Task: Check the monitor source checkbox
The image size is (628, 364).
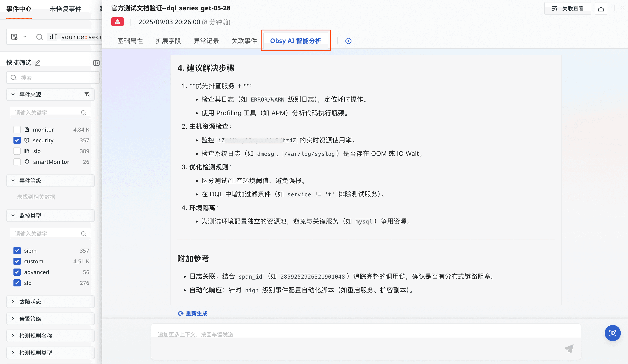Action: (17, 130)
